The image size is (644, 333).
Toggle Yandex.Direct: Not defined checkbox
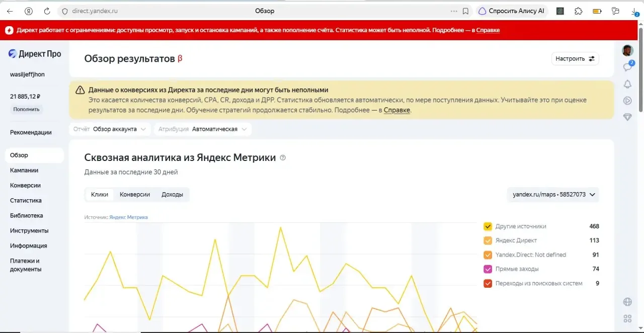point(488,255)
